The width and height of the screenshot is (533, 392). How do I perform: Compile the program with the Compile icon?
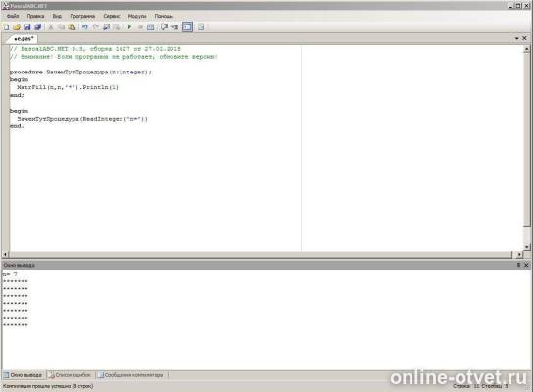(x=151, y=27)
